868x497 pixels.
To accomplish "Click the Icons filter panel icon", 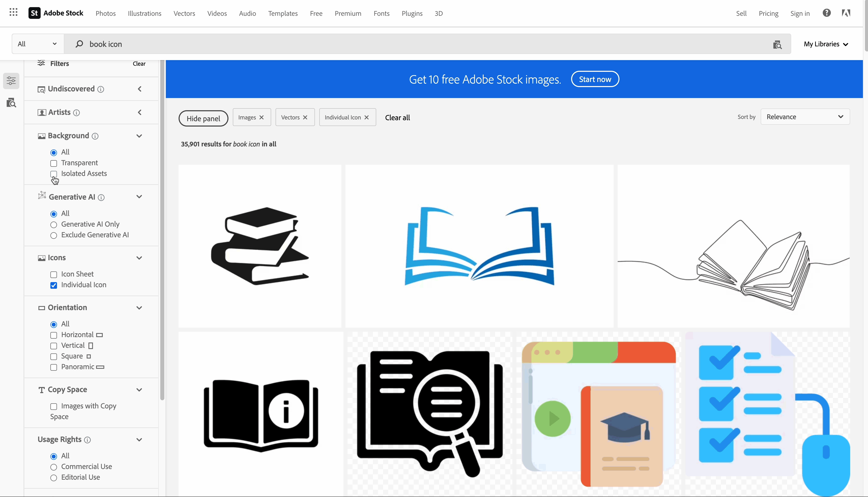I will click(41, 258).
